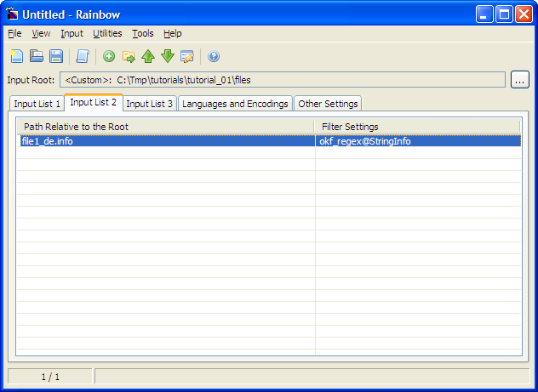Select the file1_de.info row

(162, 141)
